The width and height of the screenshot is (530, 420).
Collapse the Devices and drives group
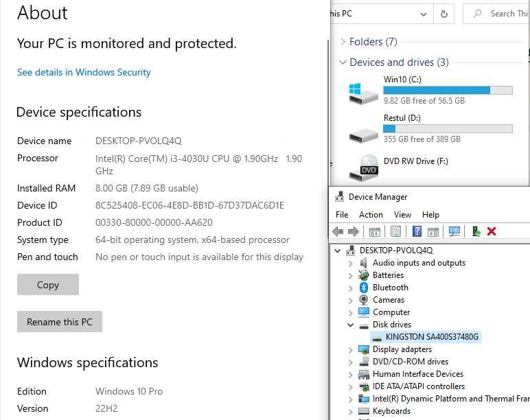(343, 62)
